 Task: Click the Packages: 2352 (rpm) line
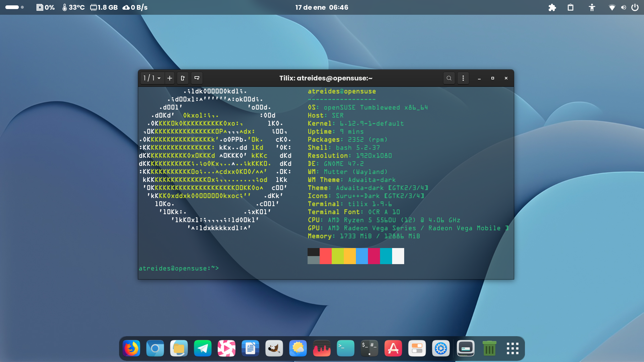pyautogui.click(x=348, y=140)
